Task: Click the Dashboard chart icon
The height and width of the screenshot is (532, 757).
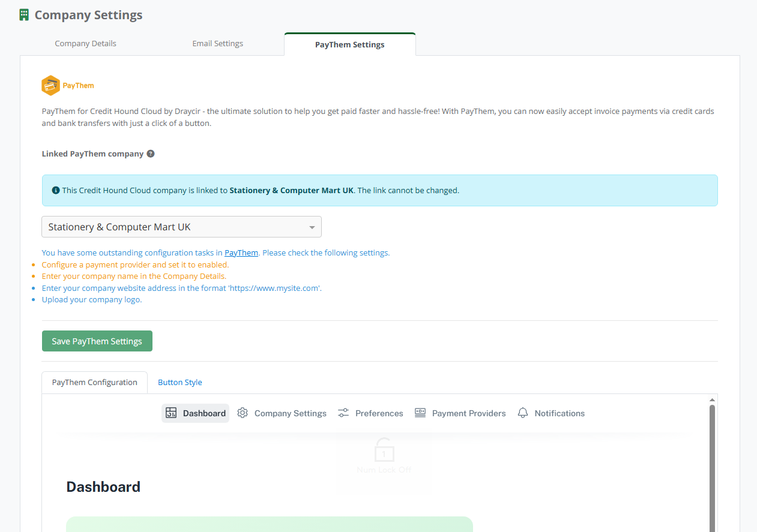Action: (x=171, y=413)
